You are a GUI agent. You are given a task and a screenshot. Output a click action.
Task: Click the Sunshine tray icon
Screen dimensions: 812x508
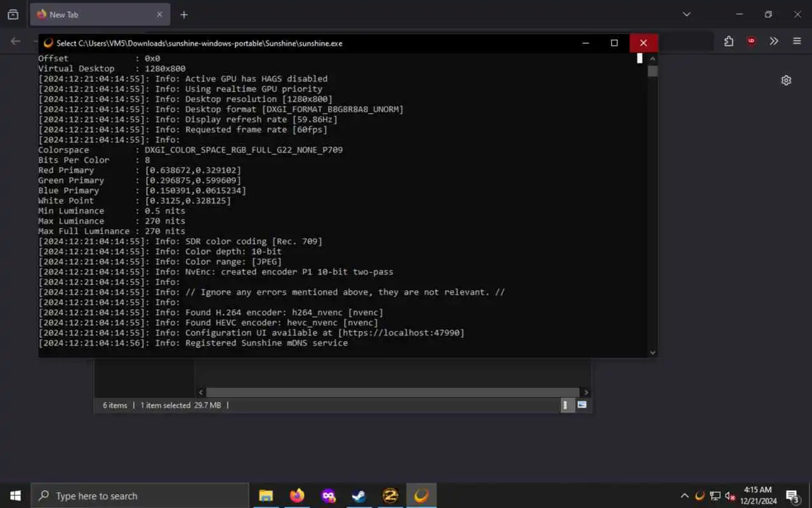click(x=700, y=496)
